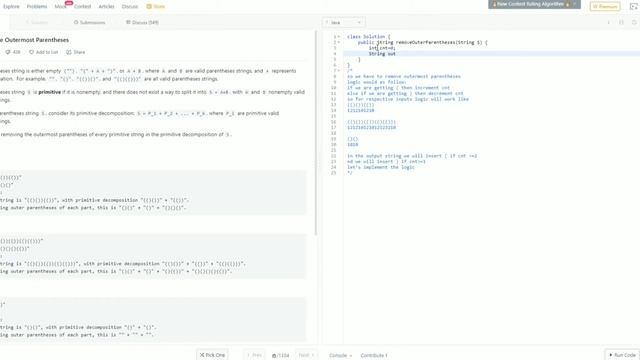The height and width of the screenshot is (360, 640).
Task: Open the Explore menu item
Action: click(11, 7)
